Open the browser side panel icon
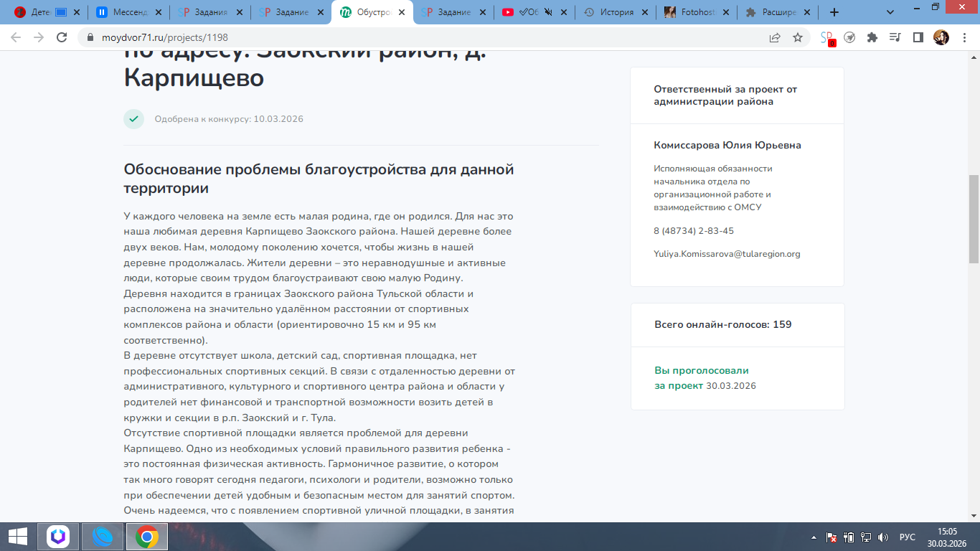The width and height of the screenshot is (980, 551). 918,37
